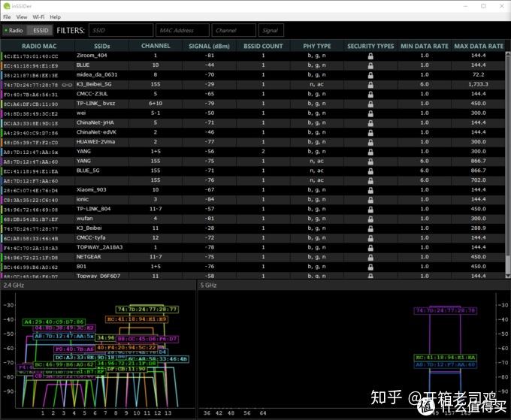Image resolution: width=511 pixels, height=420 pixels.
Task: Click lock icon in ChinaNet-edVK row
Action: pos(370,133)
